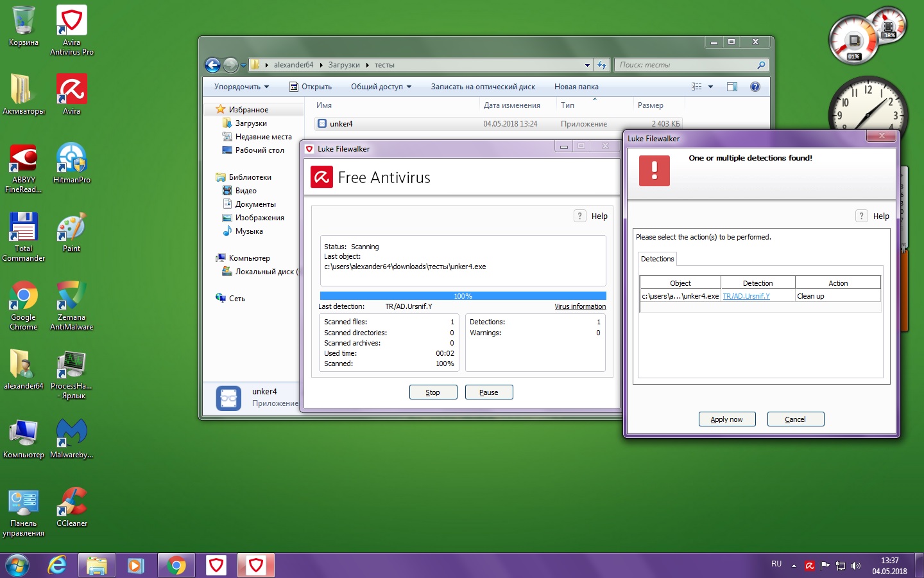Screen dimensions: 924x578
Task: Launch CCleaner from the desktop
Action: pyautogui.click(x=71, y=503)
